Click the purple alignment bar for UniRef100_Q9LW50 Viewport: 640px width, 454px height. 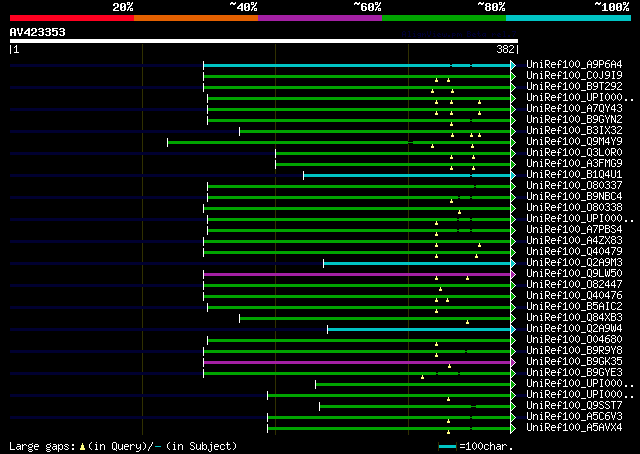tap(357, 274)
